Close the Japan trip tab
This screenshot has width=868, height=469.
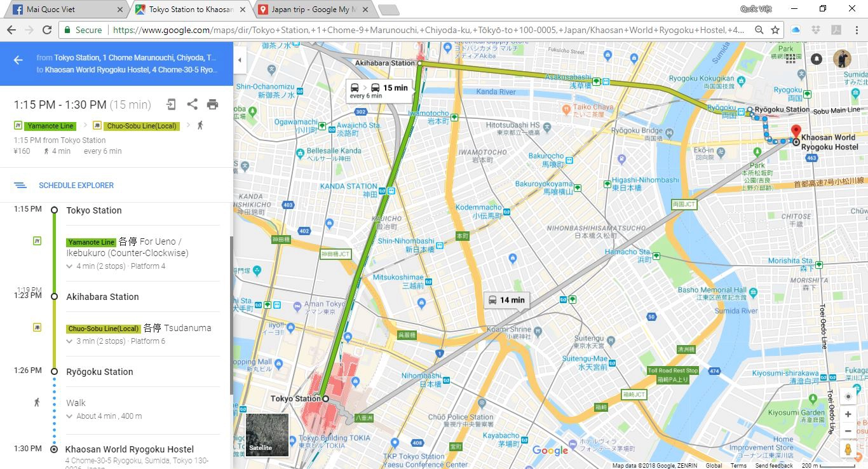[x=364, y=10]
